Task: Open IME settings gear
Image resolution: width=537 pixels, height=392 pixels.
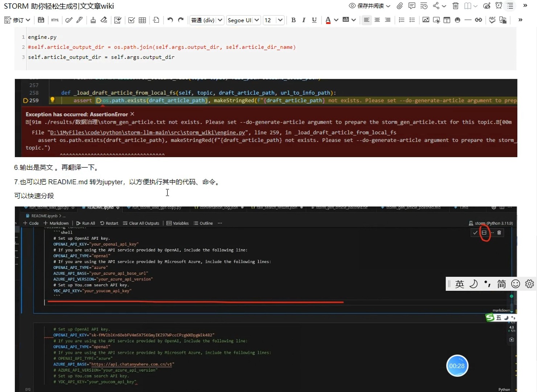Action: pos(529,284)
